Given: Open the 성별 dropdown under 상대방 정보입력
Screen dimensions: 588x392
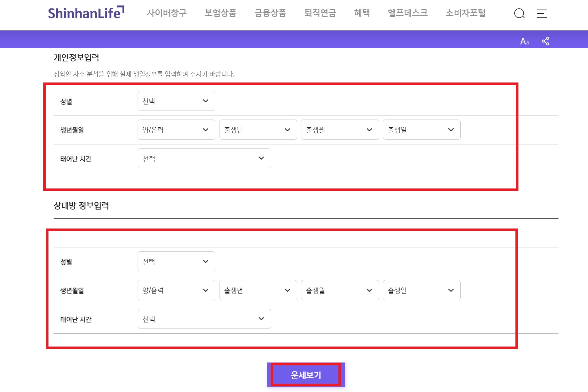Looking at the screenshot, I should tap(176, 261).
